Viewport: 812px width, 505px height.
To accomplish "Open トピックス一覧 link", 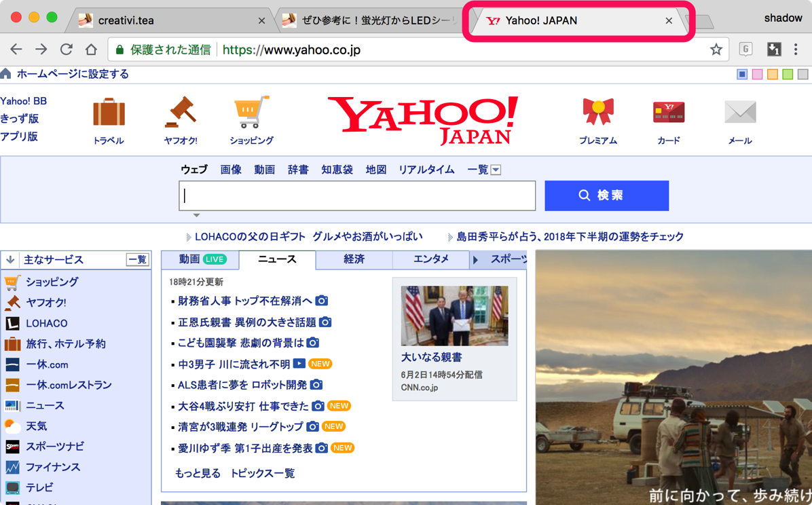I will tap(262, 473).
